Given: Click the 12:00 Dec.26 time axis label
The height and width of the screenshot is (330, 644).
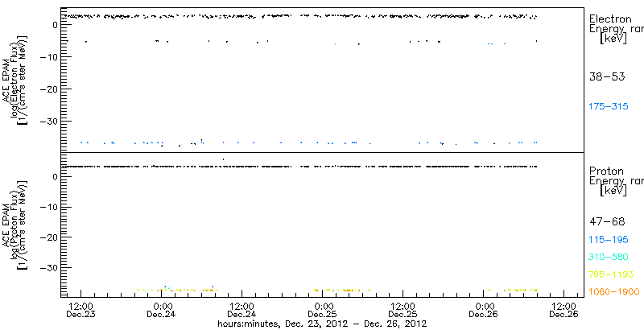Looking at the screenshot, I should pos(564,311).
